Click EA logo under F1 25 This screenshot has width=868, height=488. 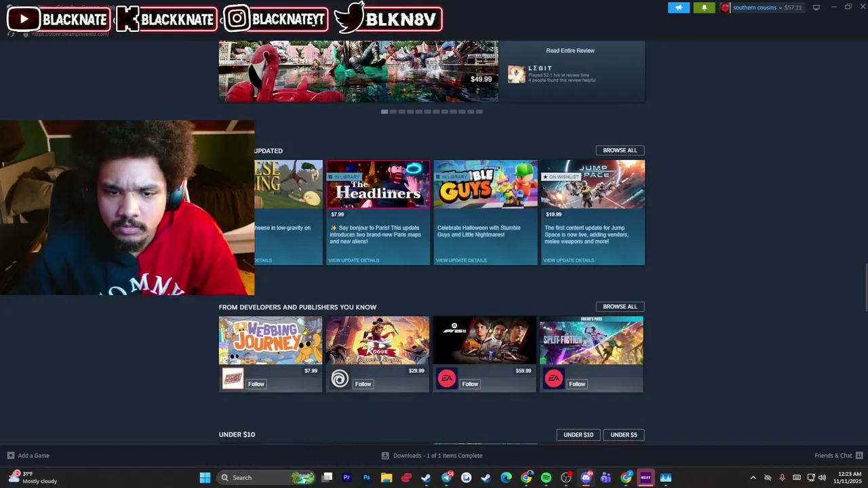446,380
